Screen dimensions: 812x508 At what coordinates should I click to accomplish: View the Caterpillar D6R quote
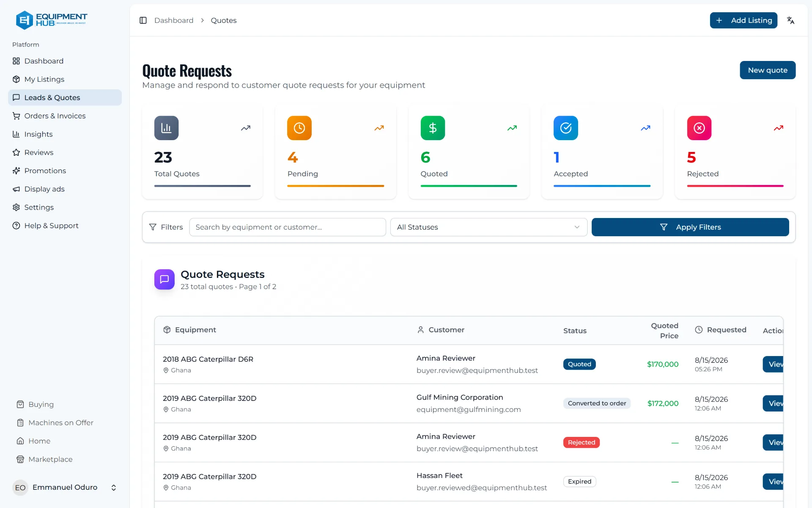tap(773, 364)
